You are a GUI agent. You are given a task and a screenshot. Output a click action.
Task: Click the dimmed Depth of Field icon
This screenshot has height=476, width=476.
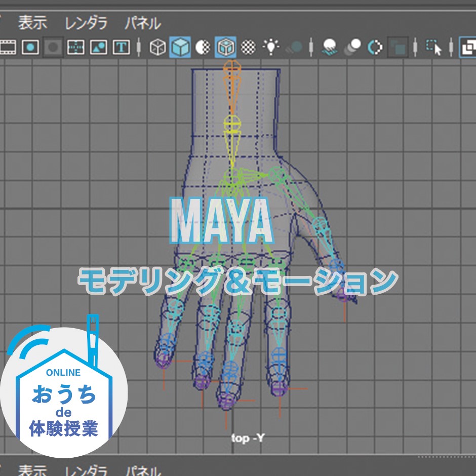click(398, 48)
